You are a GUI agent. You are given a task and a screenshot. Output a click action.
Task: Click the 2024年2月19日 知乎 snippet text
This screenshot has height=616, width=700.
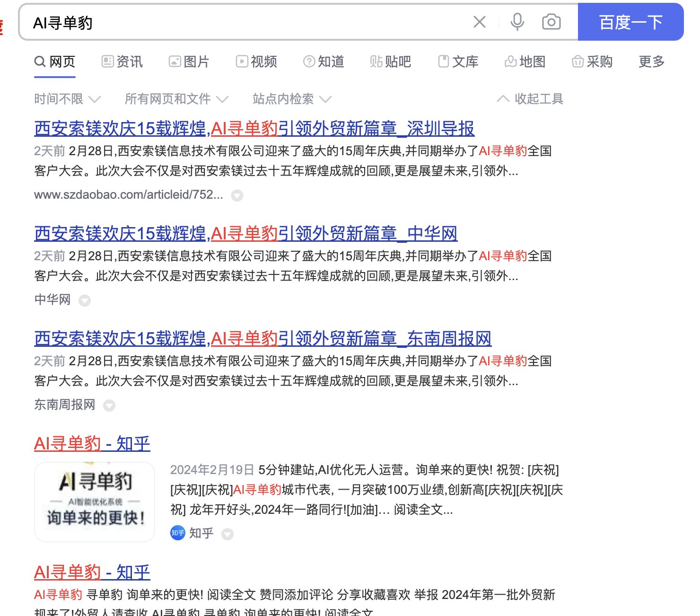click(367, 490)
